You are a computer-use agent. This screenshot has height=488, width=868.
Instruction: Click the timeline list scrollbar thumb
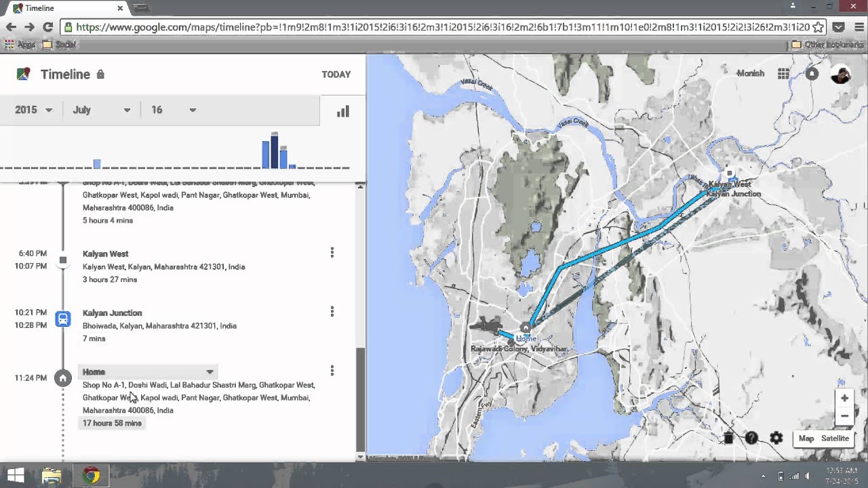[x=361, y=399]
